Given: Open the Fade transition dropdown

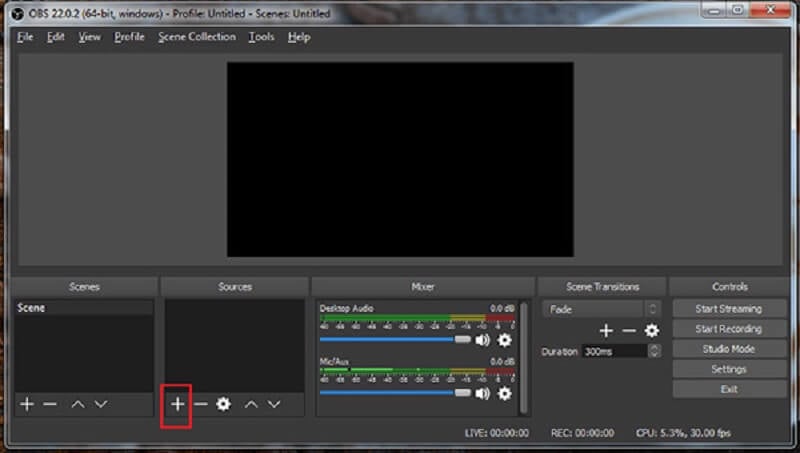Looking at the screenshot, I should (x=602, y=309).
